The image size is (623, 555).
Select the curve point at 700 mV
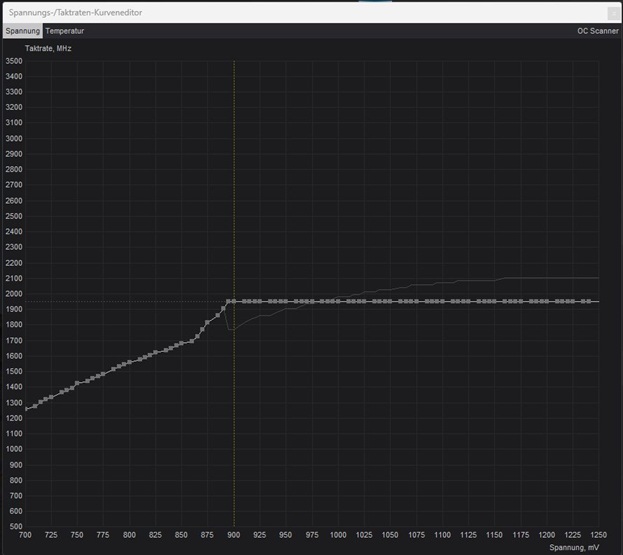26,409
